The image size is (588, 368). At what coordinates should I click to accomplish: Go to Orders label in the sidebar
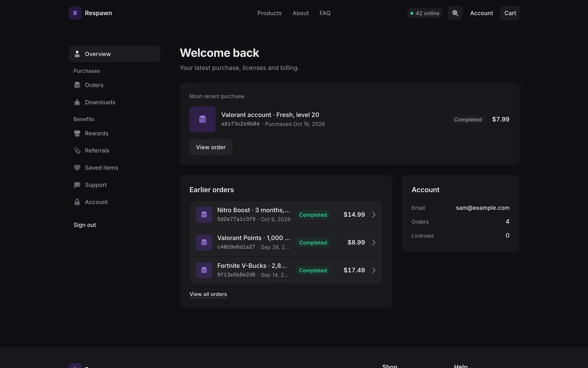(x=94, y=85)
